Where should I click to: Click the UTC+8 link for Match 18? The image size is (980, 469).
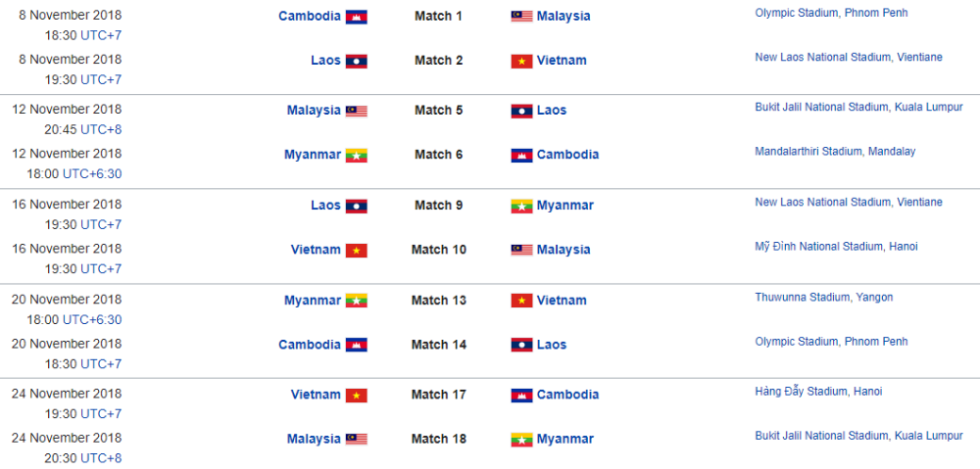101,458
